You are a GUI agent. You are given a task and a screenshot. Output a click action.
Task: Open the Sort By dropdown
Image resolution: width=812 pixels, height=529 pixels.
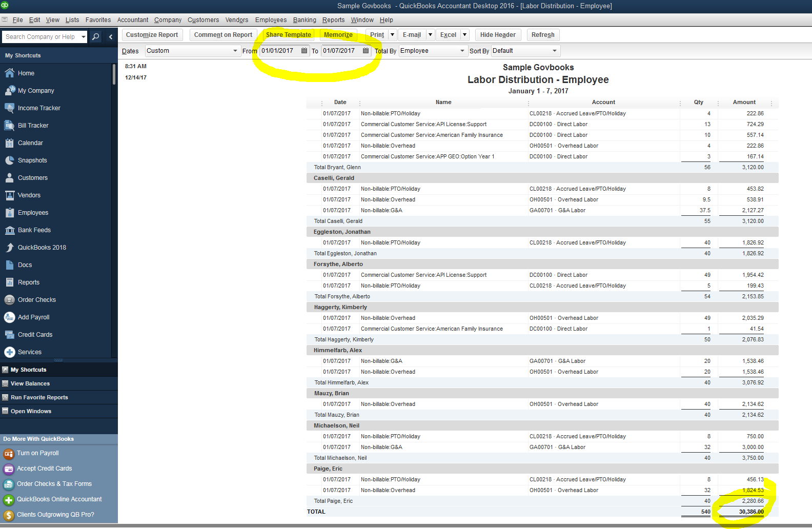555,51
